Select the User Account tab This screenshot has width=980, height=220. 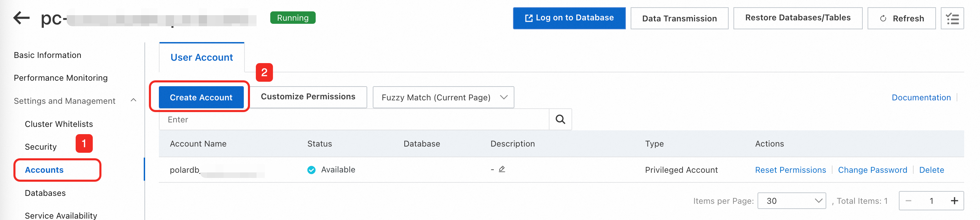coord(202,57)
